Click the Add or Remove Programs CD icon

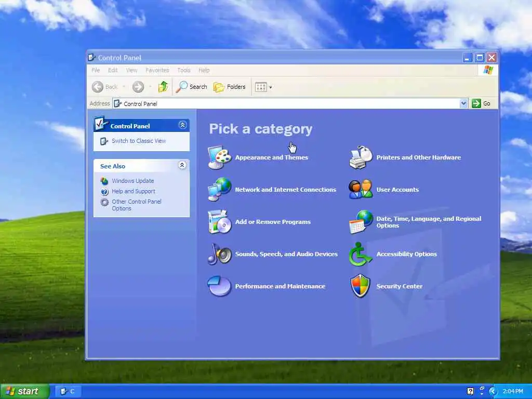[220, 221]
